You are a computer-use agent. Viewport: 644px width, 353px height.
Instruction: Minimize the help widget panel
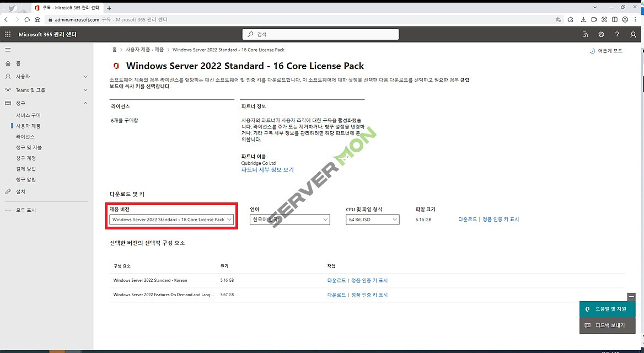click(x=632, y=296)
